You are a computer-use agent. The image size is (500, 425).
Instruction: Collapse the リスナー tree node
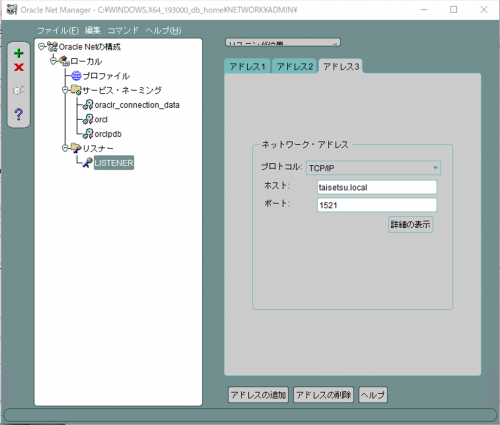click(x=65, y=148)
